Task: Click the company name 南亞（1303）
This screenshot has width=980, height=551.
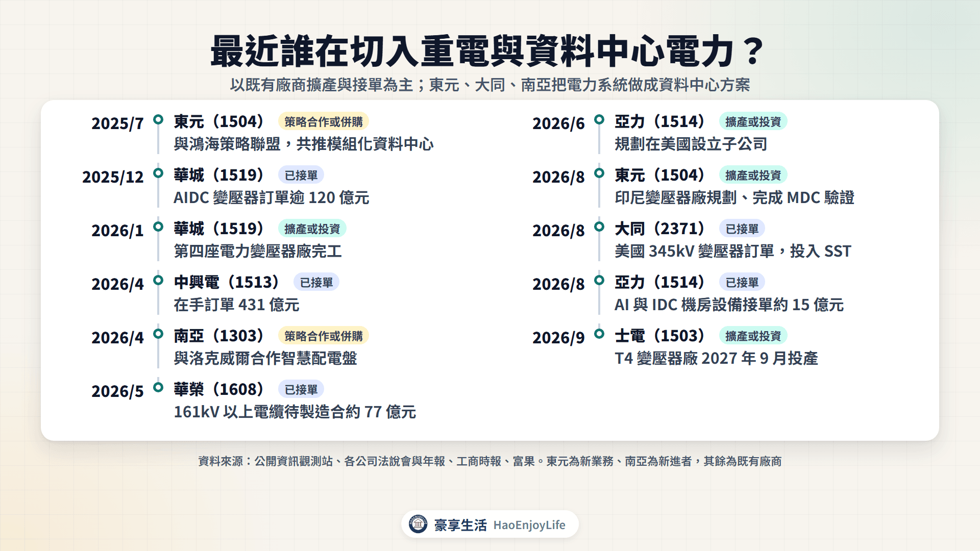Action: (219, 336)
